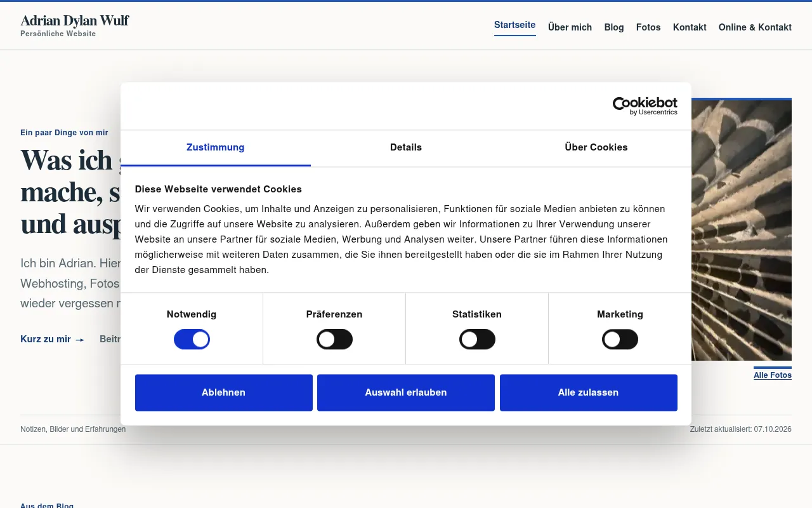This screenshot has width=812, height=508.
Task: Open the Über Cookies tab
Action: (x=596, y=147)
